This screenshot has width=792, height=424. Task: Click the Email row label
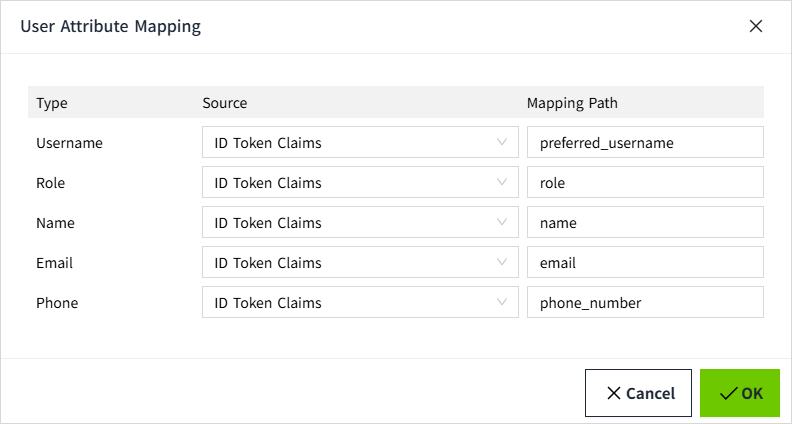point(54,263)
